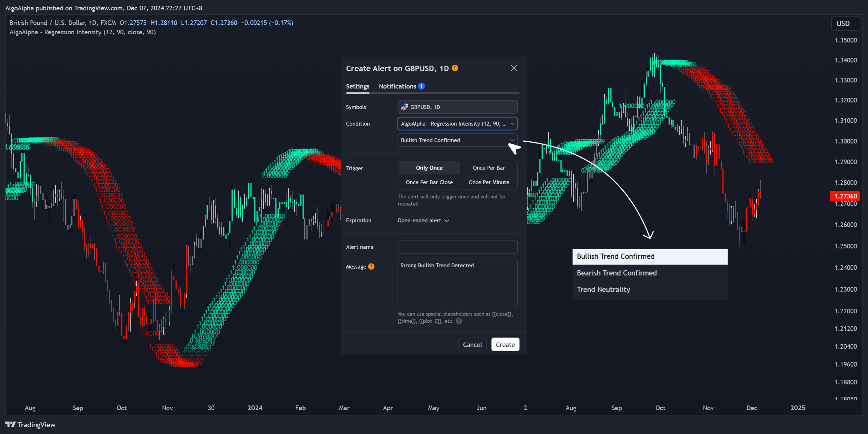Click the Alert name input field

tap(457, 247)
